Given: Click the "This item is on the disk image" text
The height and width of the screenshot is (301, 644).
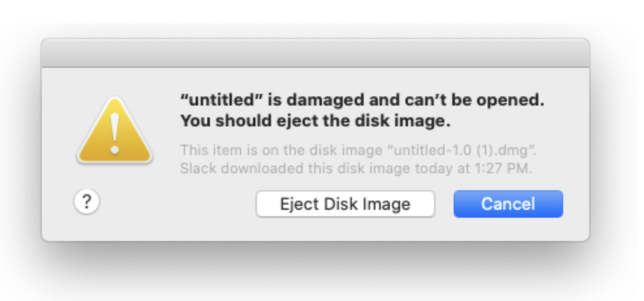Looking at the screenshot, I should coord(282,151).
